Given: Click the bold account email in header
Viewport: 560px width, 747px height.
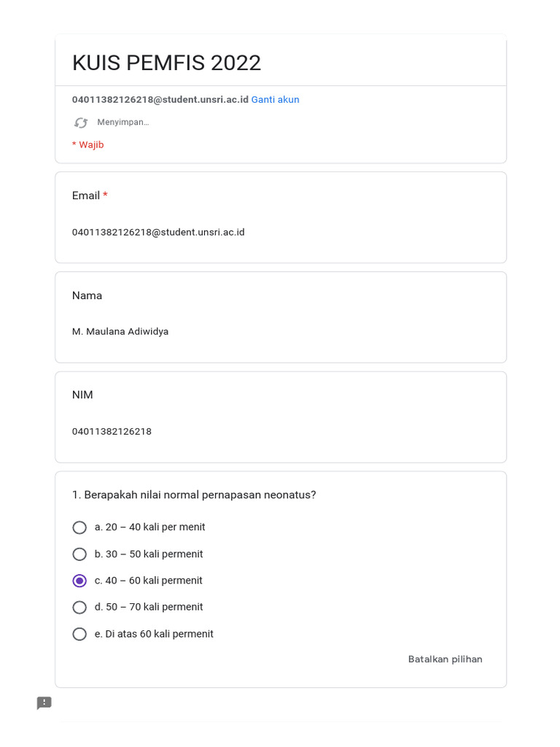Looking at the screenshot, I should [160, 100].
